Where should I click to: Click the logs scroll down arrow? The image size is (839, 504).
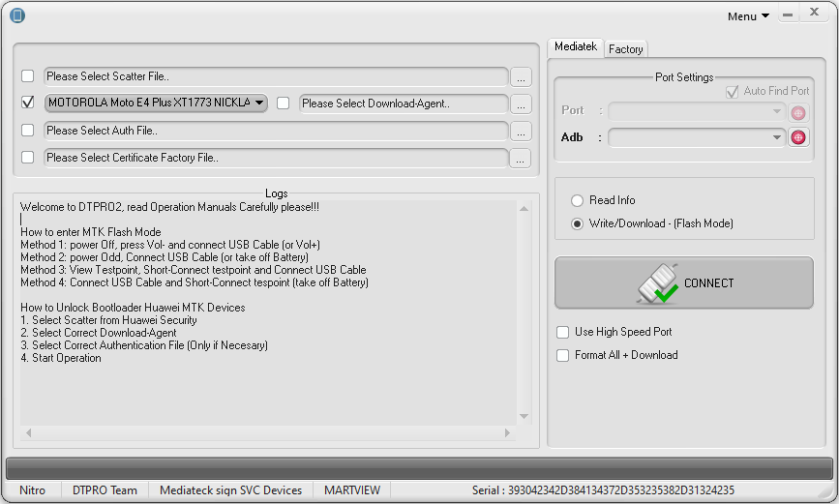524,416
